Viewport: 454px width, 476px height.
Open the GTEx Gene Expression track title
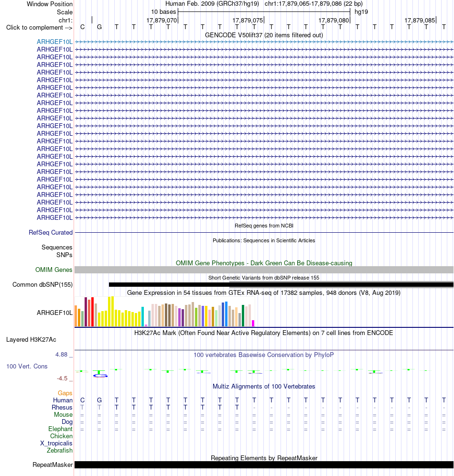click(264, 293)
